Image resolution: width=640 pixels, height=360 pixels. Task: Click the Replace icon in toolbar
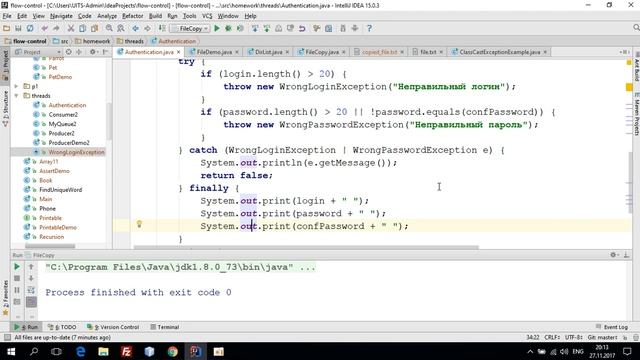click(121, 28)
